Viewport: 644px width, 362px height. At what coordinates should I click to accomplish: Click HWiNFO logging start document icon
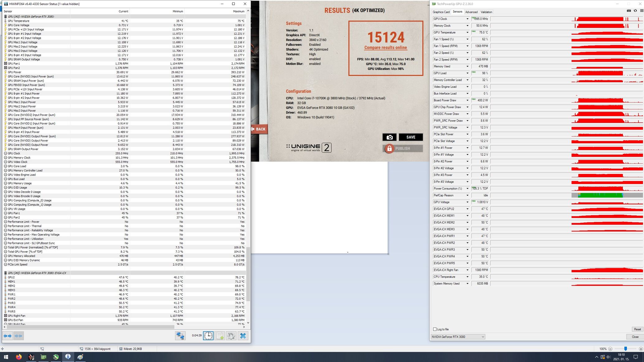click(x=220, y=336)
